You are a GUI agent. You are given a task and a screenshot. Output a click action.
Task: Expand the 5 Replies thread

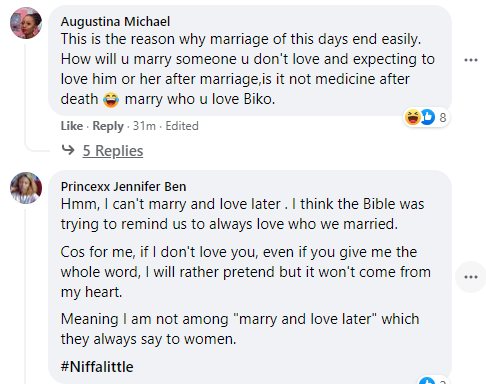click(113, 151)
